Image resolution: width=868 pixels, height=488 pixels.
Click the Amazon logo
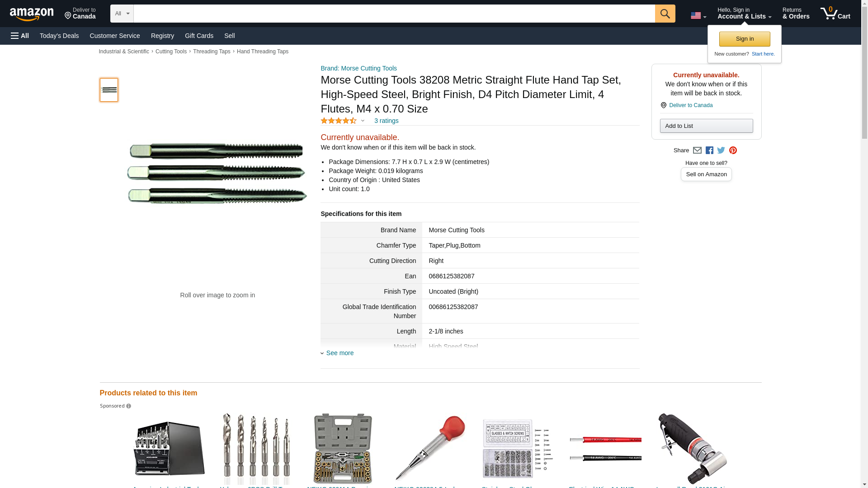pos(32,14)
